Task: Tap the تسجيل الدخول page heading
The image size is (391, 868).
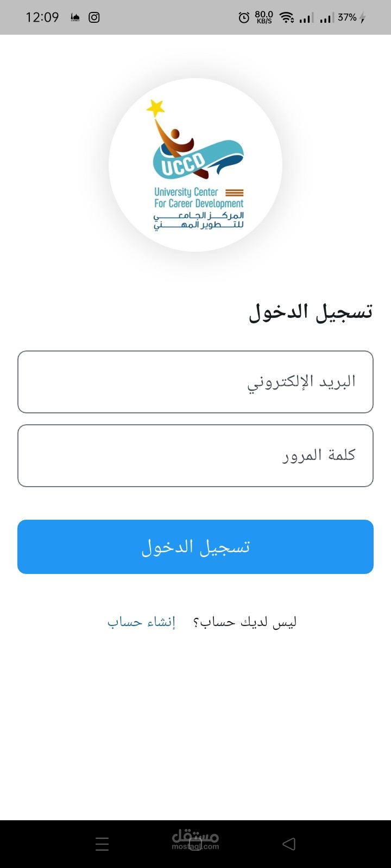Action: point(311,313)
